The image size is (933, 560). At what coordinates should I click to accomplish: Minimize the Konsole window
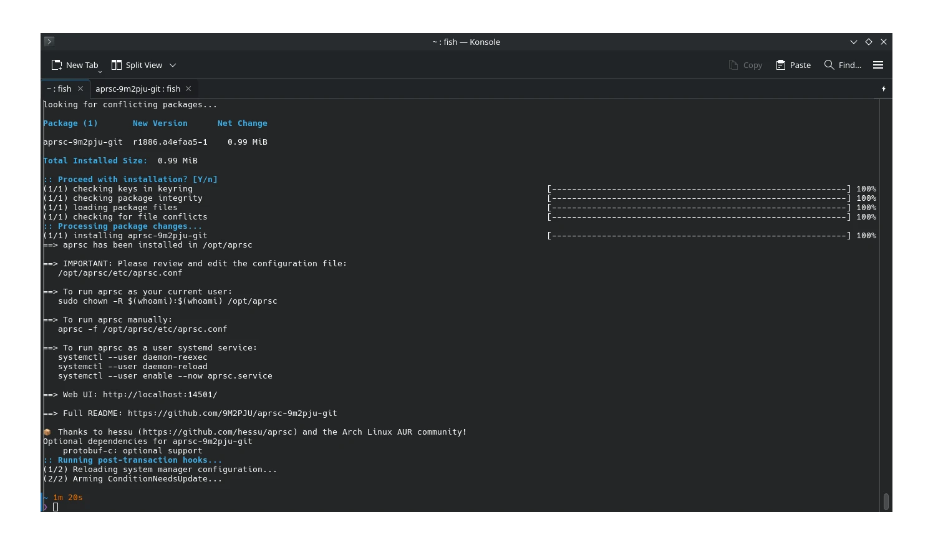pos(854,42)
